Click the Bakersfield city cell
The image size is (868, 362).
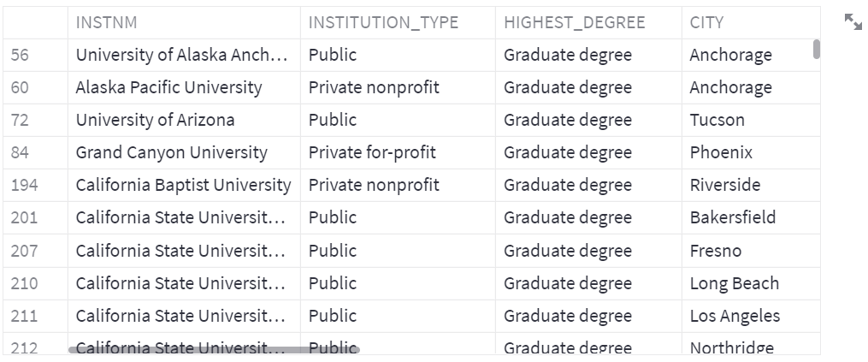(x=732, y=217)
